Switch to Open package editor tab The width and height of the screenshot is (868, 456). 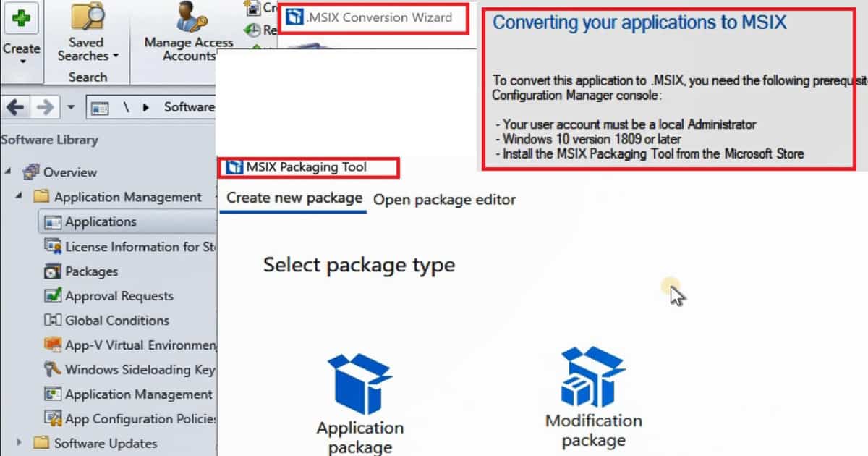click(445, 199)
